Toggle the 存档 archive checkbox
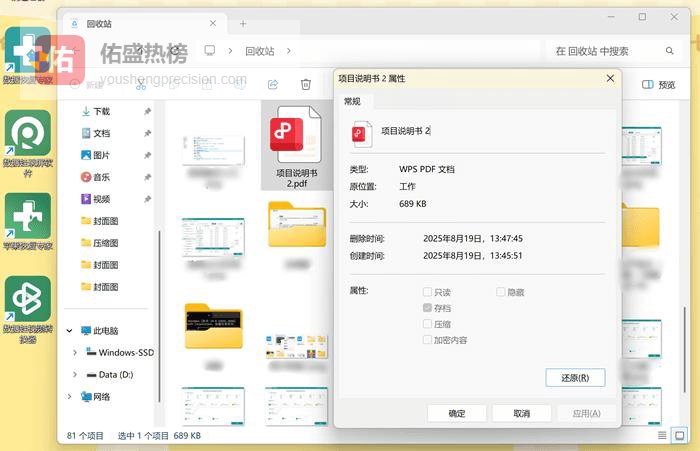700x451 pixels. (x=428, y=308)
